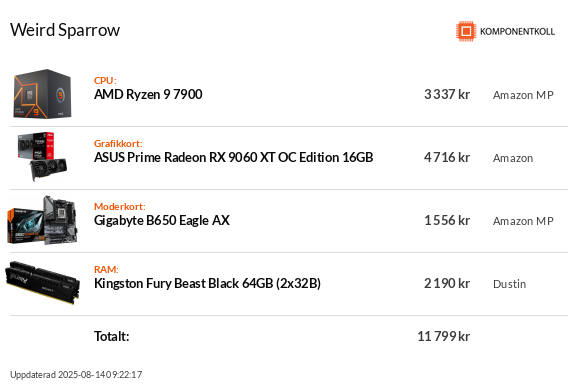This screenshot has width=577, height=388.
Task: Open the Amazon MP store for the motherboard
Action: [x=523, y=221]
